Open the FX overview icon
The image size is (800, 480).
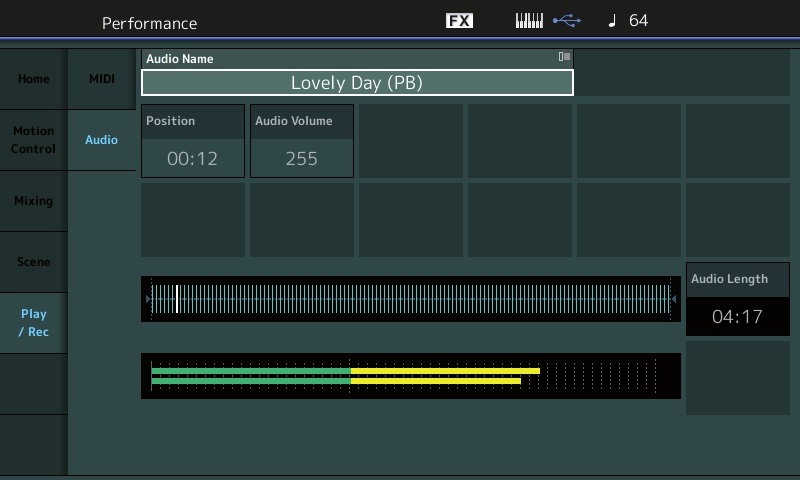point(459,21)
